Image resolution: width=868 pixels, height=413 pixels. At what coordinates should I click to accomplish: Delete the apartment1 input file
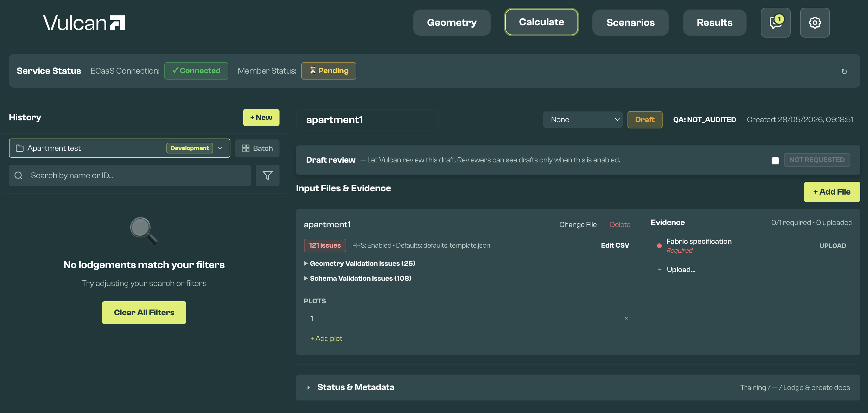pos(620,225)
